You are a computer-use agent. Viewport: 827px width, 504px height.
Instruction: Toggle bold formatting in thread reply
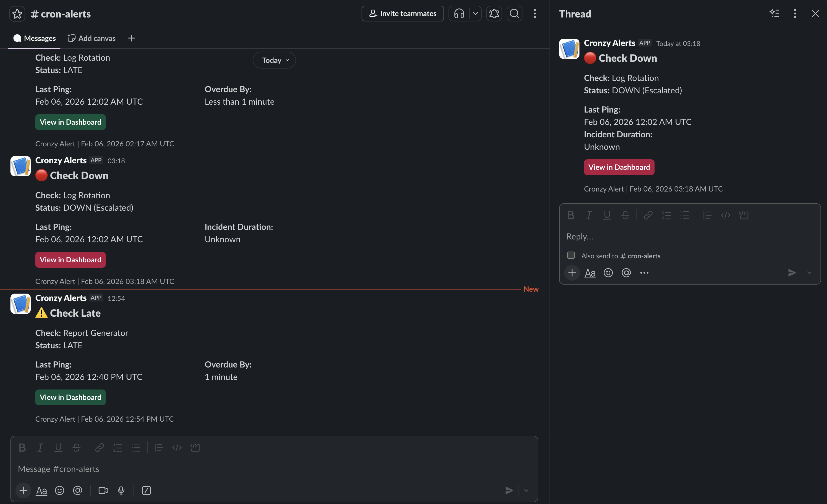pos(571,215)
